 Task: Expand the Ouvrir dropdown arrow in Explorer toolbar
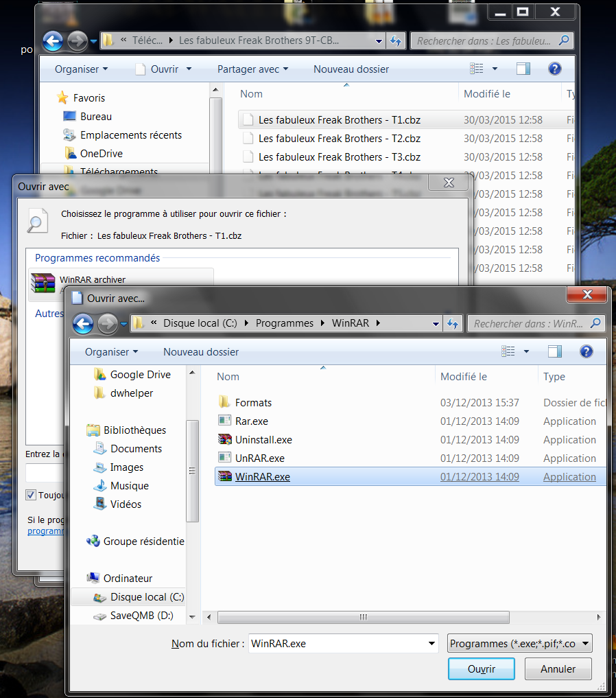tap(189, 69)
